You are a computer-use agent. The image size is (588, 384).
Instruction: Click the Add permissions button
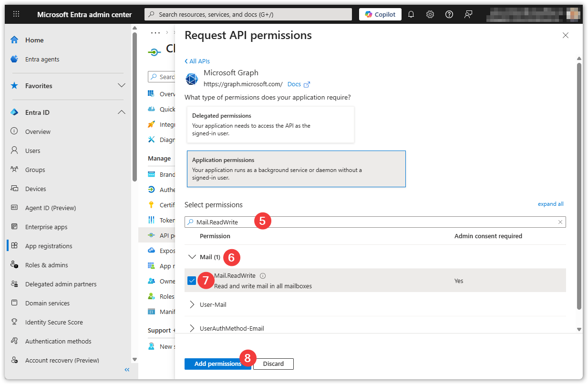pos(217,364)
